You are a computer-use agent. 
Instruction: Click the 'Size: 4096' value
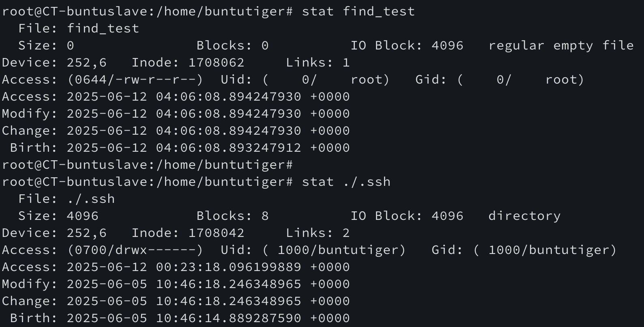coord(82,216)
